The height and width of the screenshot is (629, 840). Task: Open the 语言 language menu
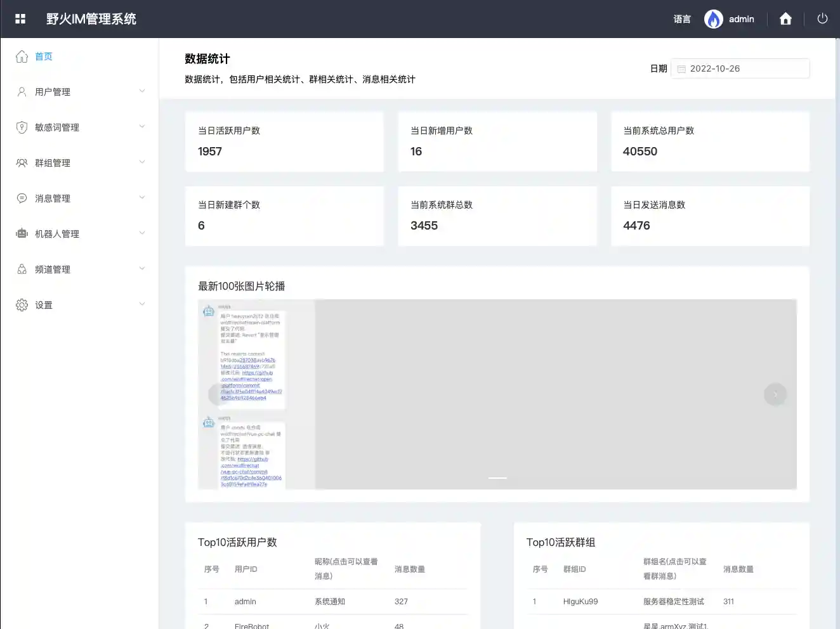click(x=682, y=19)
